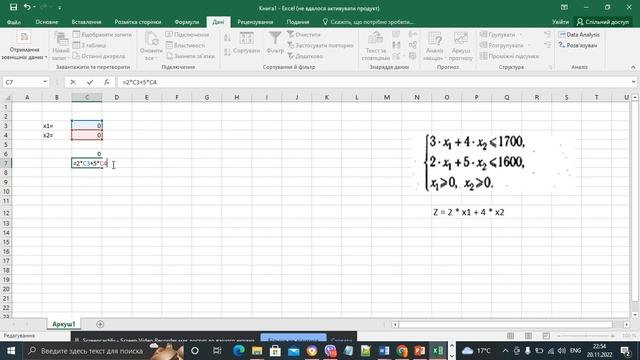Click Проміжні підсумки subtotals button
Image resolution: width=640 pixels, height=360 pixels.
509,56
